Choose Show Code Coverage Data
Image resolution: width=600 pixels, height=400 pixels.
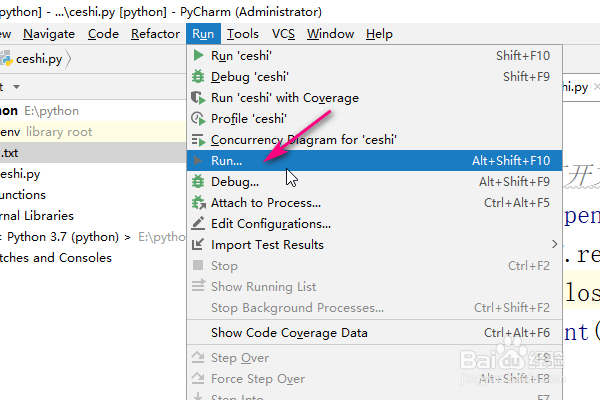pos(289,333)
